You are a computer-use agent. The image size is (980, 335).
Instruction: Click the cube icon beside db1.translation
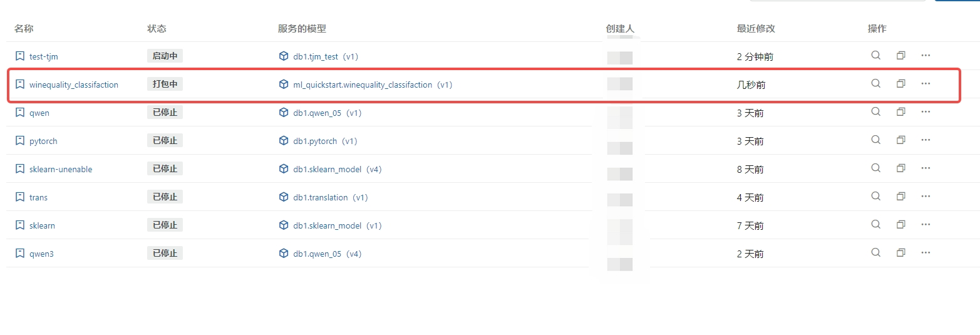coord(284,197)
